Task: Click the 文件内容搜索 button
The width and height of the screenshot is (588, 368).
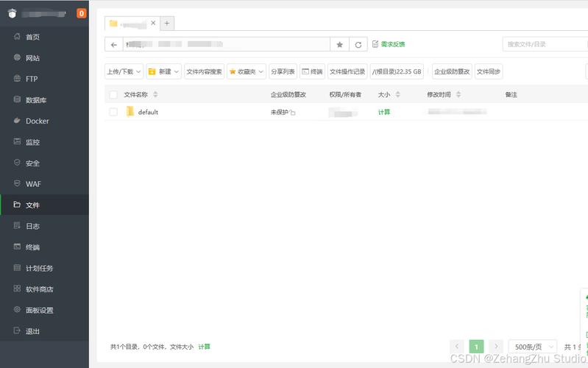Action: [x=204, y=71]
